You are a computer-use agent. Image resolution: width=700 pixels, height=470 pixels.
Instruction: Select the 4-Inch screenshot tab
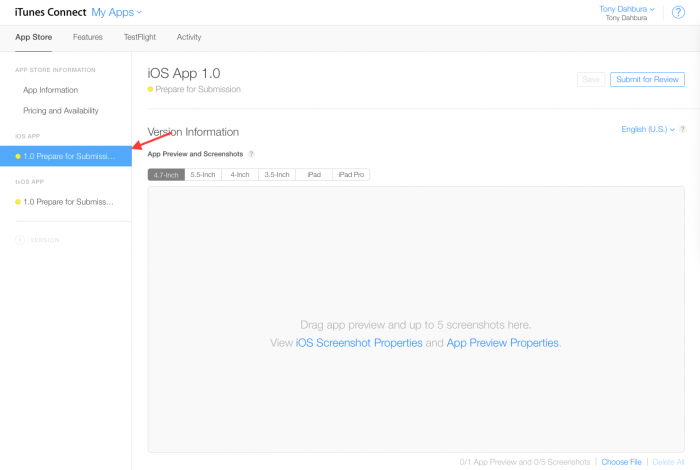pyautogui.click(x=240, y=175)
